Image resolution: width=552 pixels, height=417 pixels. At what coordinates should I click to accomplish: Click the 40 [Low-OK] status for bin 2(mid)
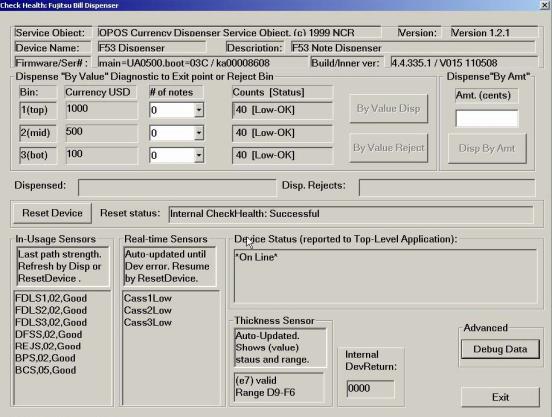tap(282, 133)
